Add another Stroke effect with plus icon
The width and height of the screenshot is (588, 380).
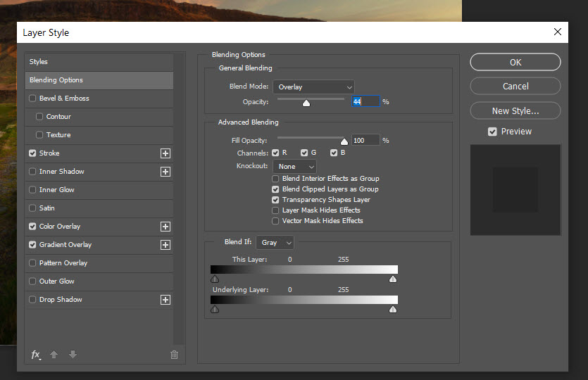point(165,153)
